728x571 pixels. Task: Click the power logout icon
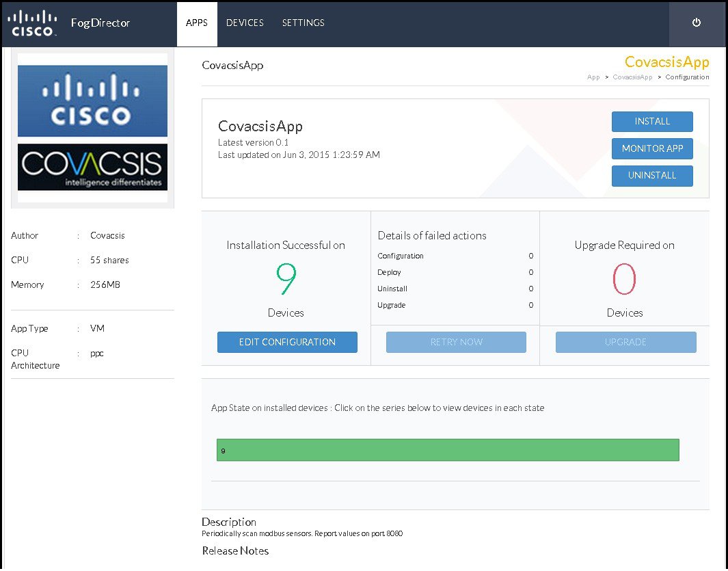point(696,23)
